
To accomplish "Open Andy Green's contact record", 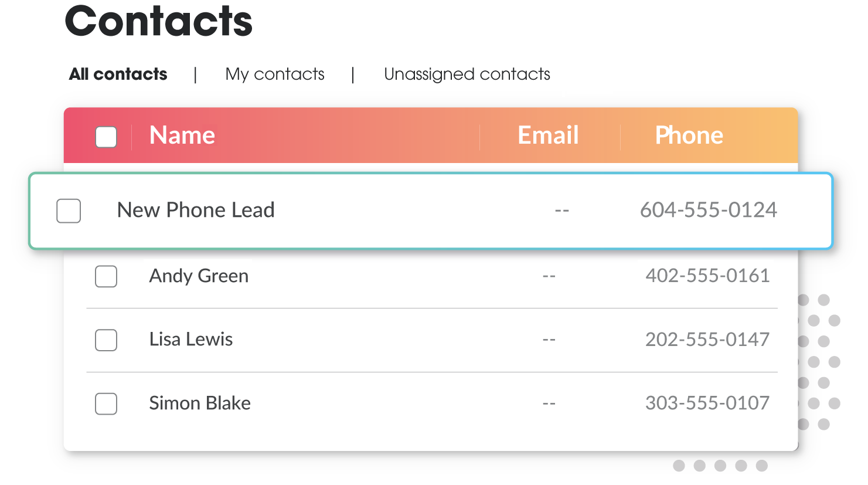I will click(198, 276).
